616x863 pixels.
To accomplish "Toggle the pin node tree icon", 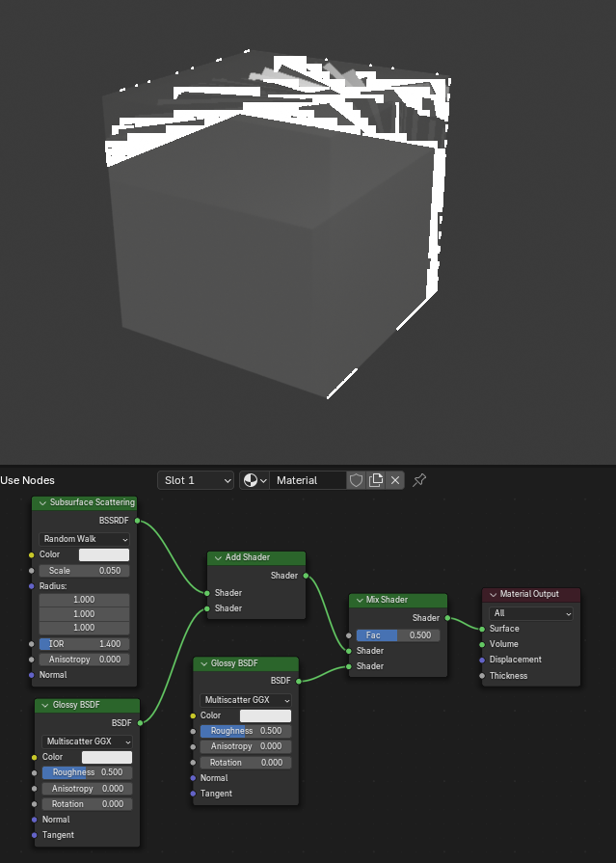I will point(419,480).
